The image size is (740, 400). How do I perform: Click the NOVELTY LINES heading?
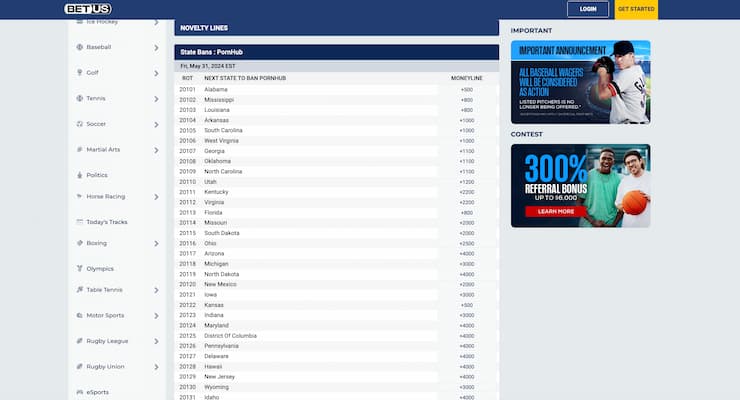tap(204, 28)
